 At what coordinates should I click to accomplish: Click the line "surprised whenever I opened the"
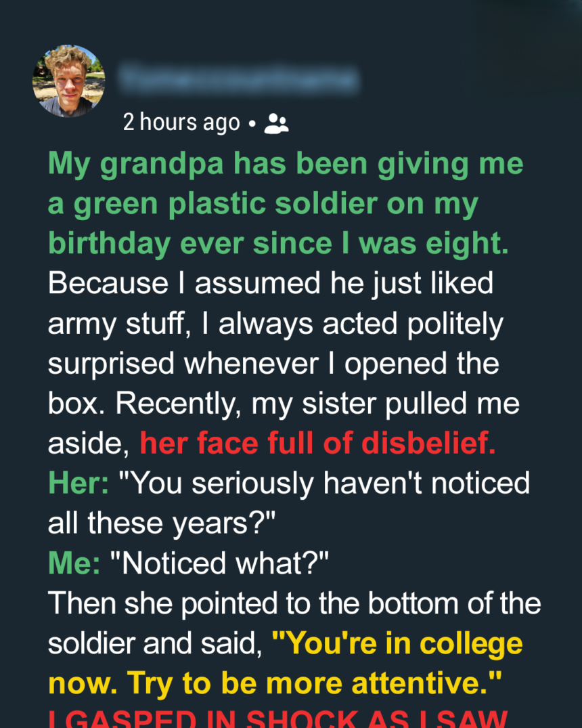pyautogui.click(x=273, y=364)
